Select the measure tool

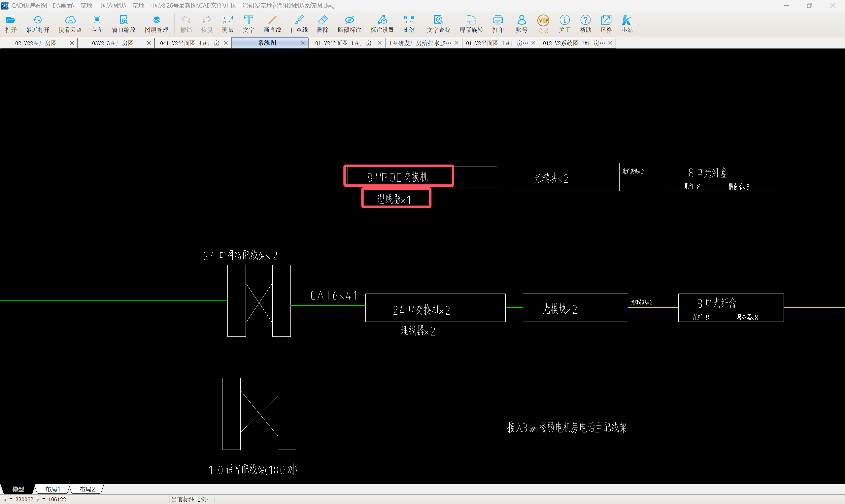pos(227,24)
